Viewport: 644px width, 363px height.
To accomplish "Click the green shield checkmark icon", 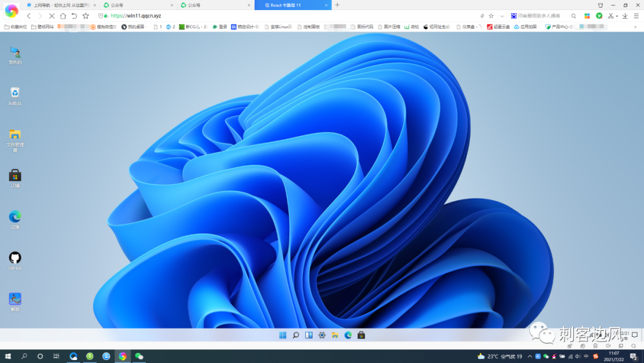I will 599,16.
